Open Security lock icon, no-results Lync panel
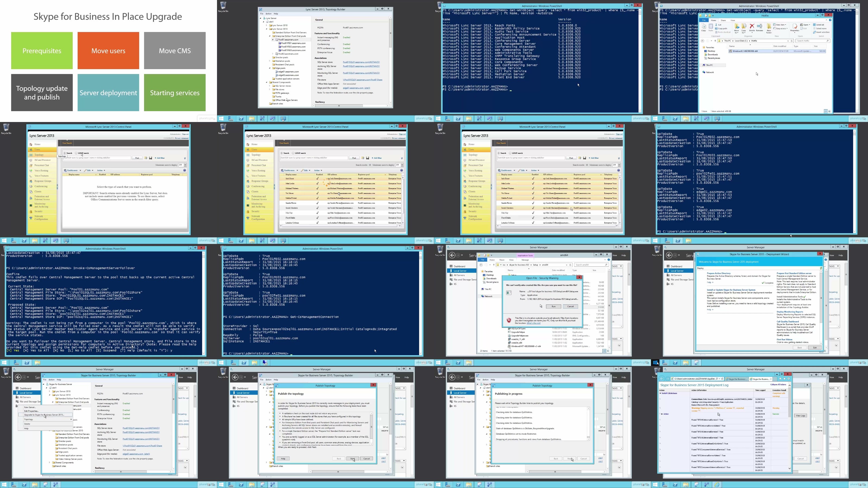 click(31, 211)
